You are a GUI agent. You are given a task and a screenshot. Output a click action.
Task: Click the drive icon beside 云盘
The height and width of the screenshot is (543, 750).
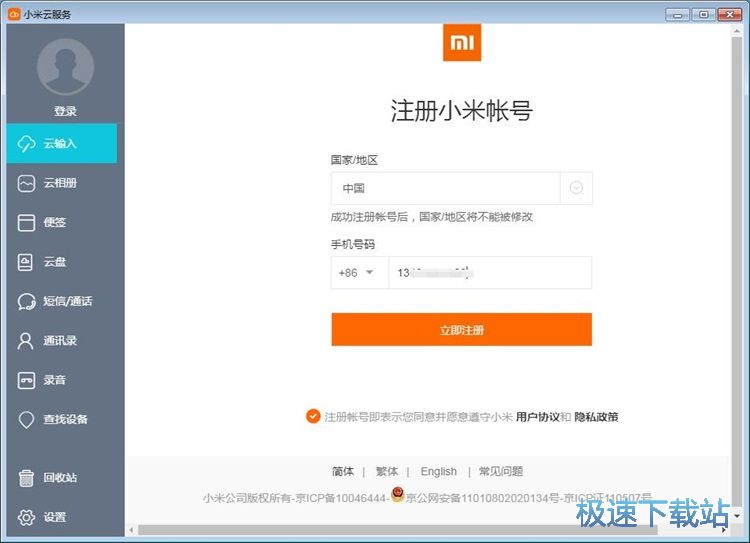click(x=25, y=262)
